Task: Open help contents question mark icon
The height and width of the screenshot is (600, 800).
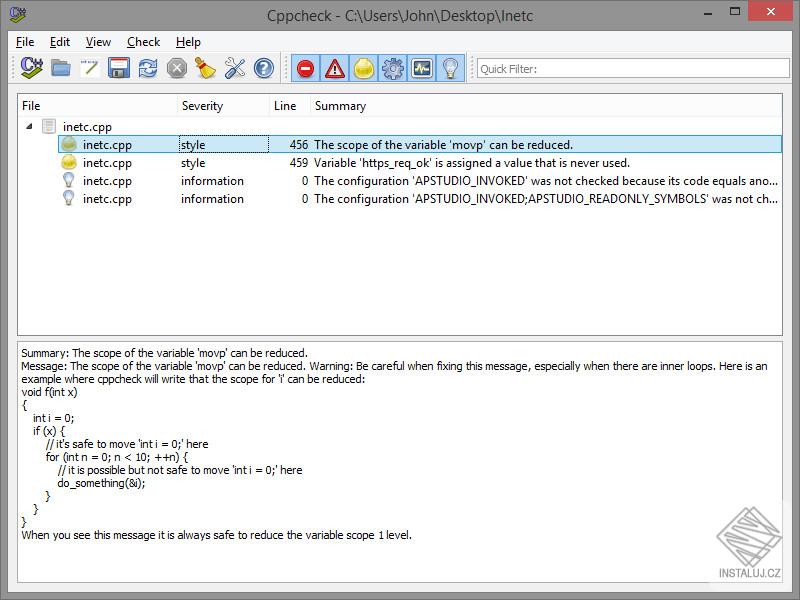Action: 264,68
